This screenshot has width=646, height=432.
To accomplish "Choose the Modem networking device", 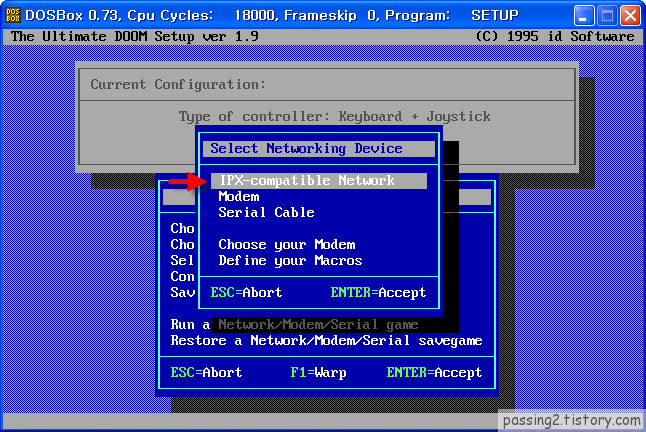I will pos(239,196).
